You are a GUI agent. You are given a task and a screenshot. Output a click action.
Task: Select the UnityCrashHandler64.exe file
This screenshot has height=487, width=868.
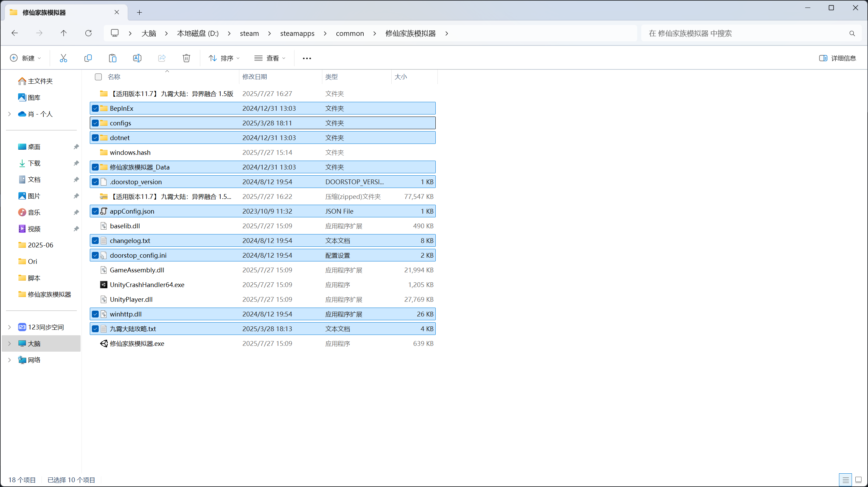pos(263,285)
